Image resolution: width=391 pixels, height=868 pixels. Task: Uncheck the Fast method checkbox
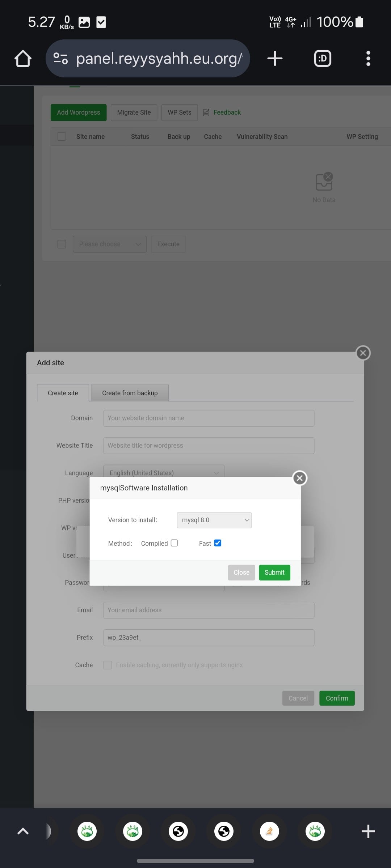tap(218, 543)
